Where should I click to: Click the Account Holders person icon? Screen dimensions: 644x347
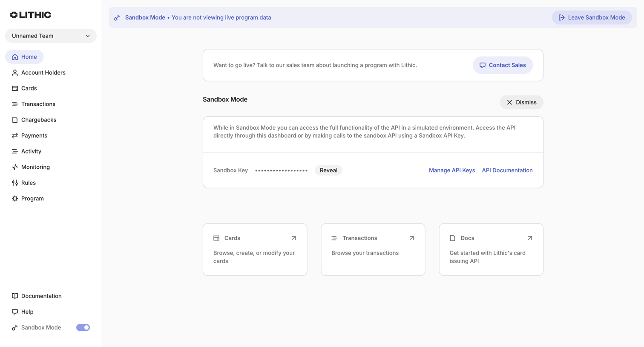(x=15, y=72)
